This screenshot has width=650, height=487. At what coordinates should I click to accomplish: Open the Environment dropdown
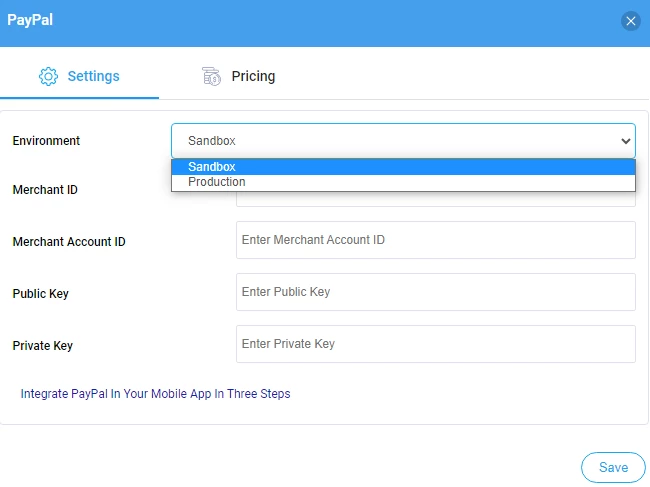pos(403,141)
